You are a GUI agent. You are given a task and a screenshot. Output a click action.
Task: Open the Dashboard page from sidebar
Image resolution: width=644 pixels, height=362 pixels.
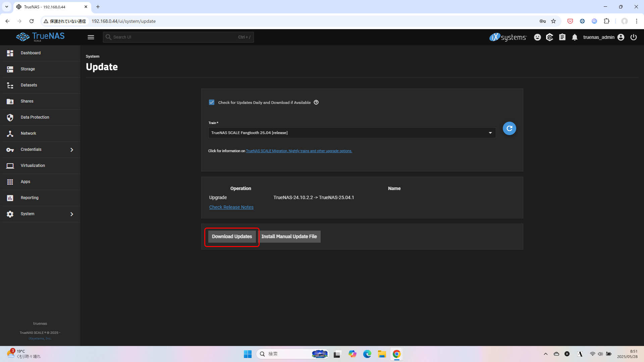point(40,53)
